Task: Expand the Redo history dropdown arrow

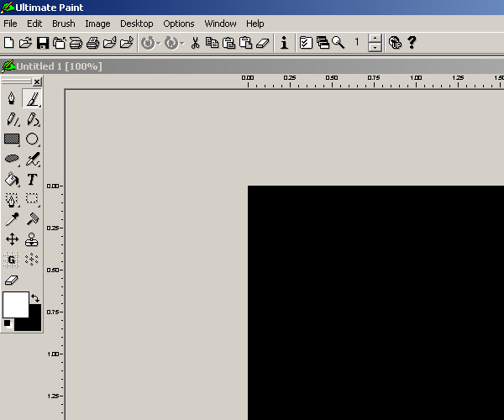Action: point(182,43)
